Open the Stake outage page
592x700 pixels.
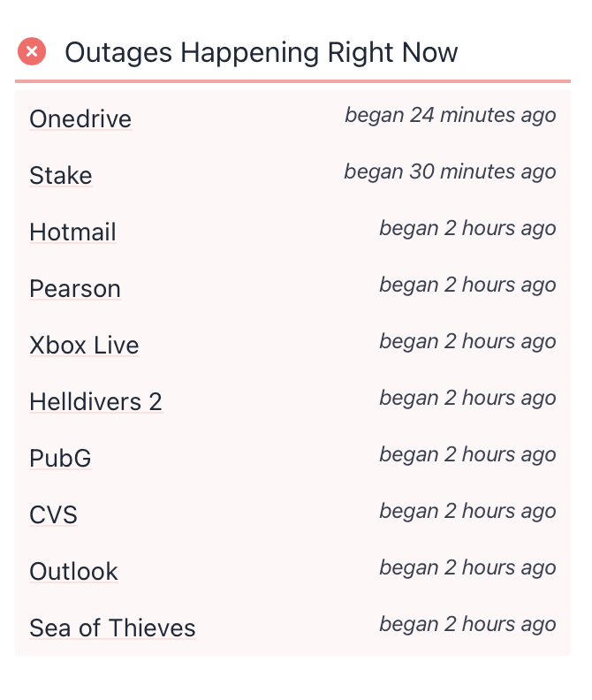click(x=61, y=176)
